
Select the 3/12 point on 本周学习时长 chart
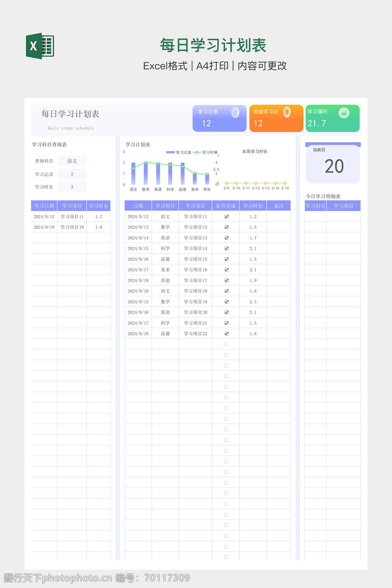(256, 183)
